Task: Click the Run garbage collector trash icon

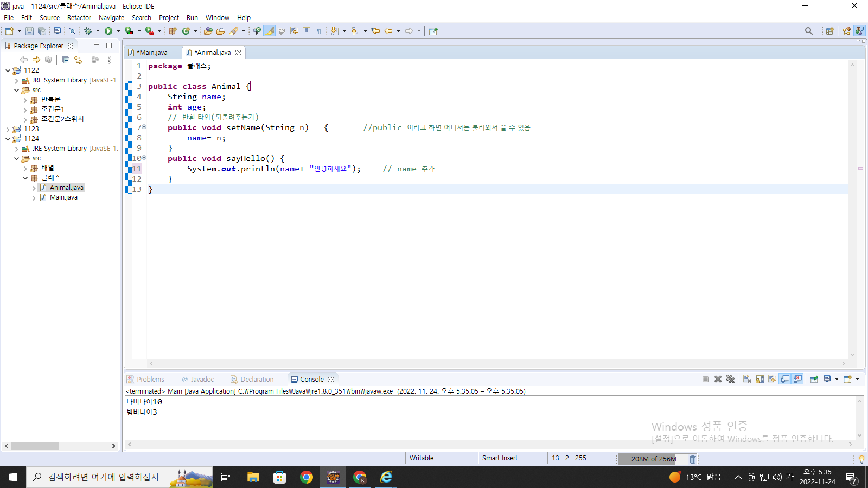Action: 693,459
